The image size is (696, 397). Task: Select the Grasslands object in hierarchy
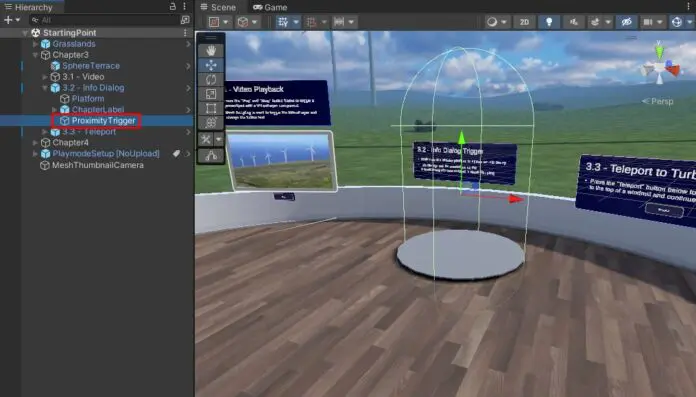(74, 44)
